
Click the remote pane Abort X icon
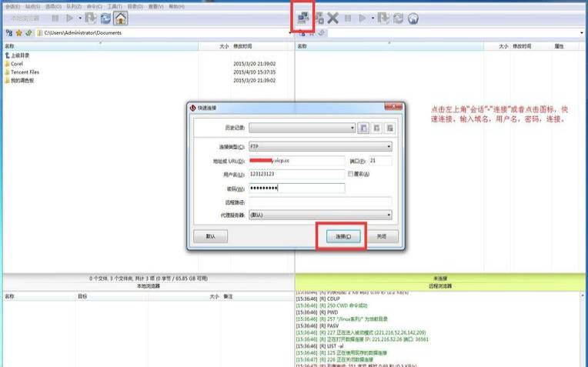332,18
